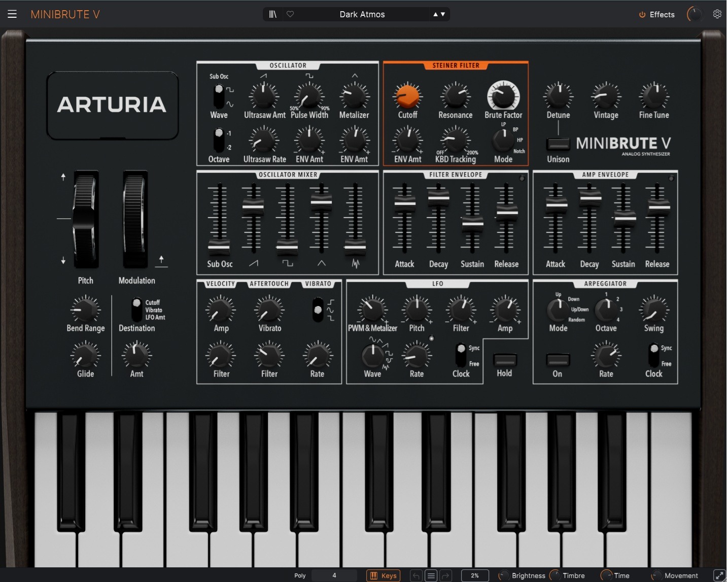Click the Arturia logo display
Image resolution: width=728 pixels, height=582 pixels.
pyautogui.click(x=112, y=105)
